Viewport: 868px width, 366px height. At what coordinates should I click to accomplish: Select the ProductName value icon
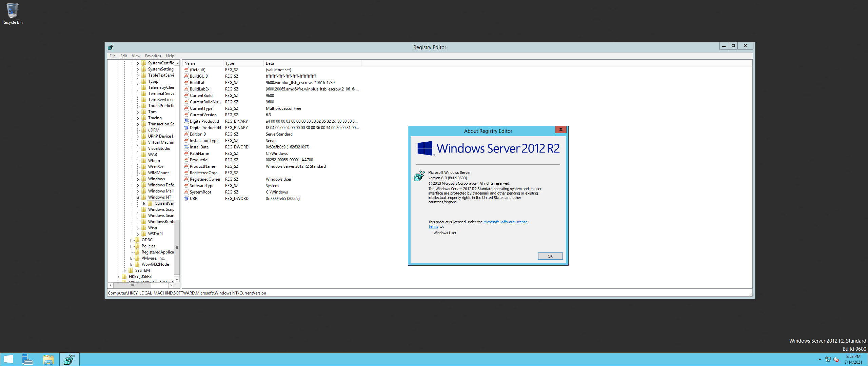click(186, 166)
